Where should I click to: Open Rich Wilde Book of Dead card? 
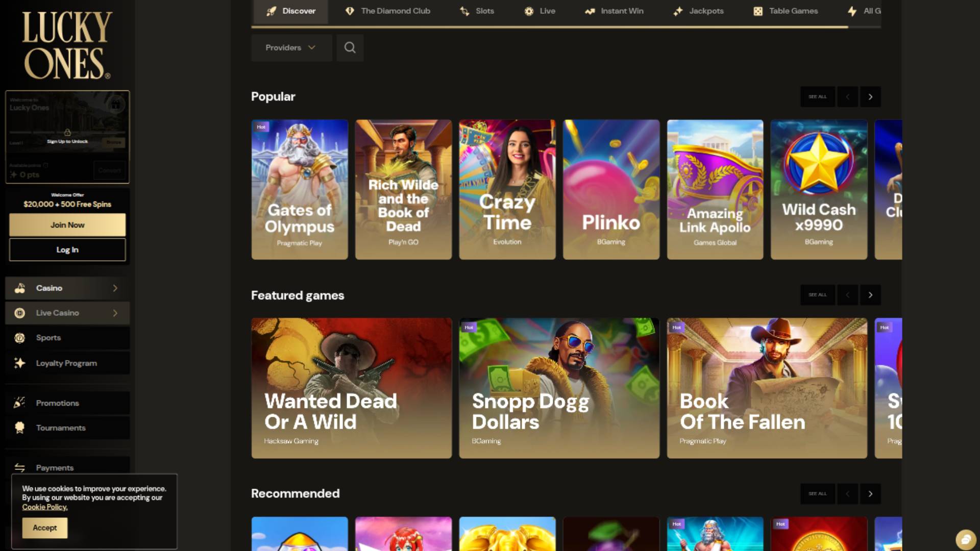[403, 189]
